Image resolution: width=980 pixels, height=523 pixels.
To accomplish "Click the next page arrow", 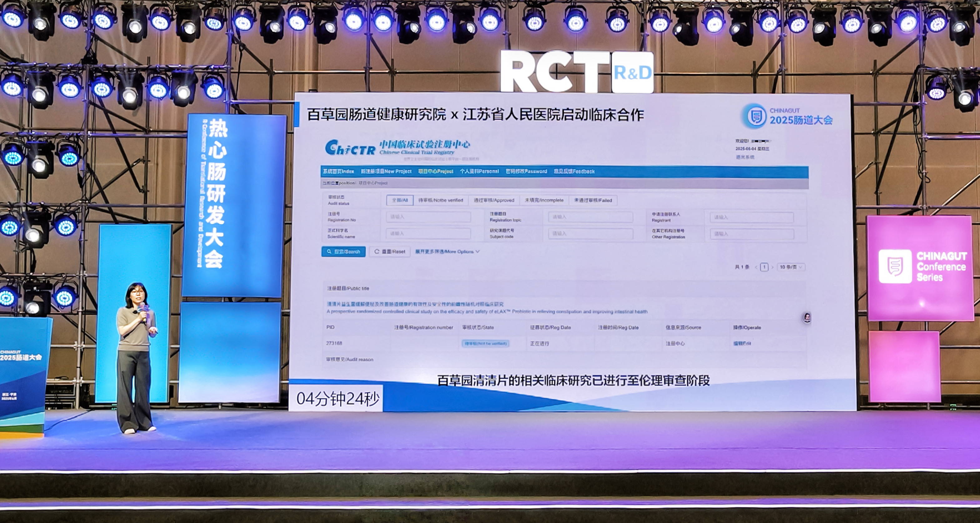I will [772, 267].
